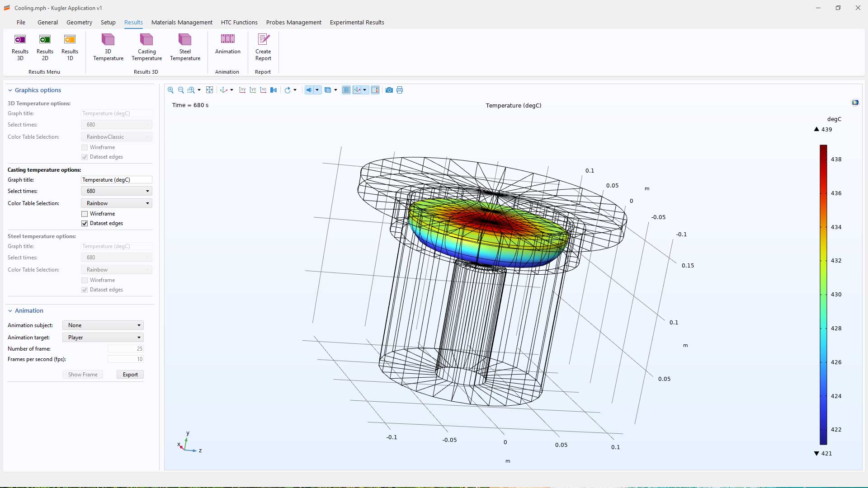Viewport: 868px width, 488px height.
Task: Open the File menu
Action: point(21,22)
